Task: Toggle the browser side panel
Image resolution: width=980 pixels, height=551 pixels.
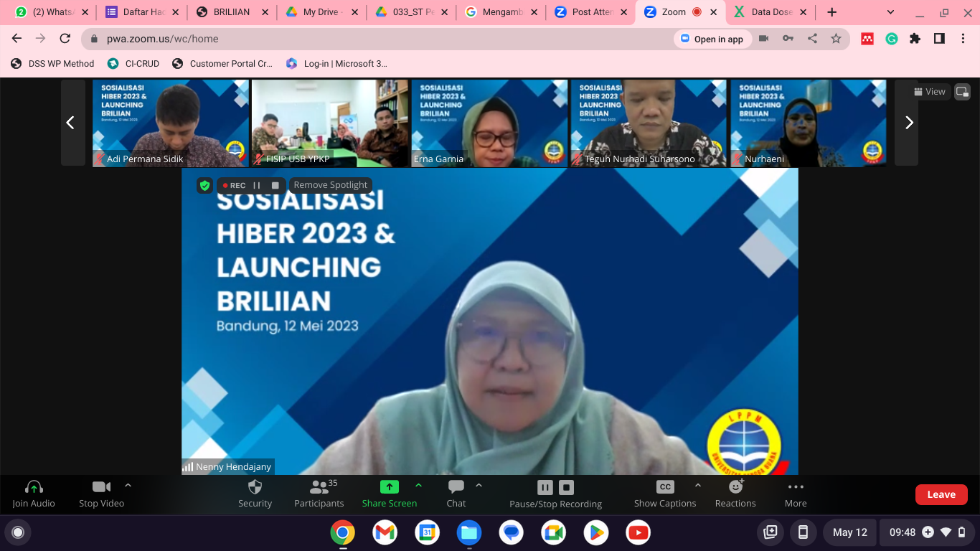Action: coord(939,39)
